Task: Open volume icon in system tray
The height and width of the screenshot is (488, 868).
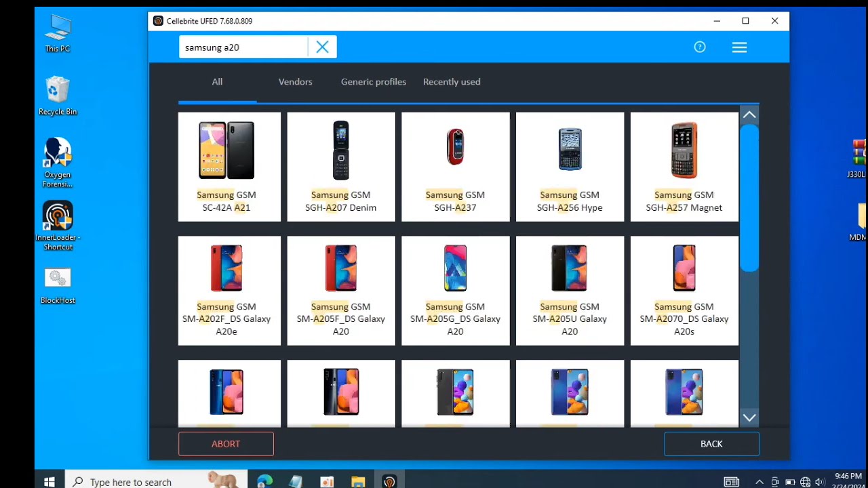Action: click(820, 482)
